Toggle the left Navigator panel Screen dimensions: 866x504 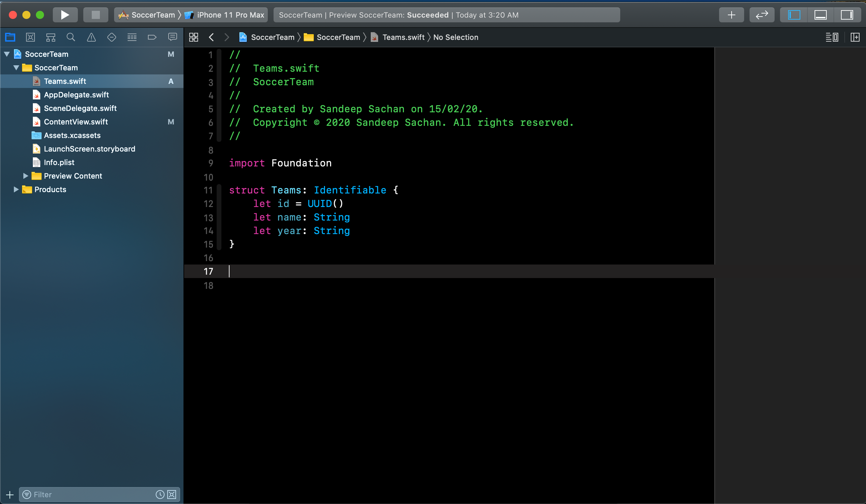[x=794, y=15]
